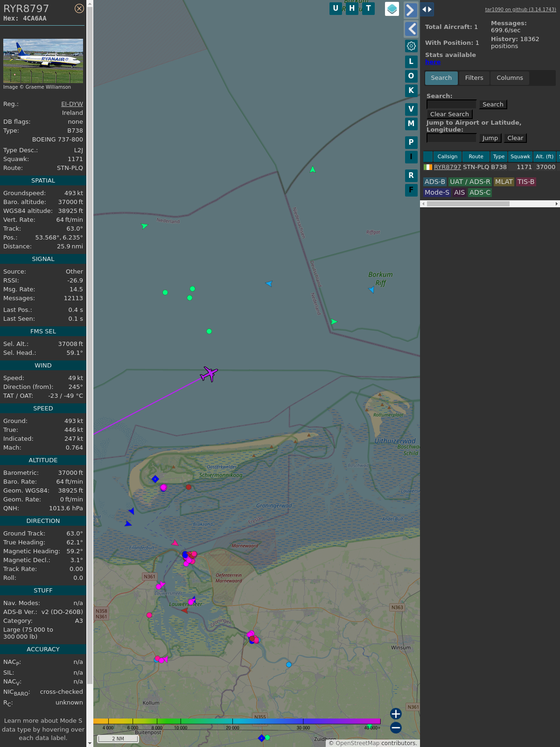Toggle the K map button

pos(411,91)
